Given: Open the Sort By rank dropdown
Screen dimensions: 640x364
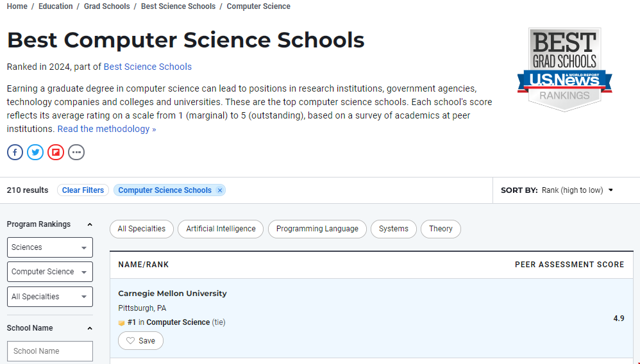Looking at the screenshot, I should click(x=576, y=190).
